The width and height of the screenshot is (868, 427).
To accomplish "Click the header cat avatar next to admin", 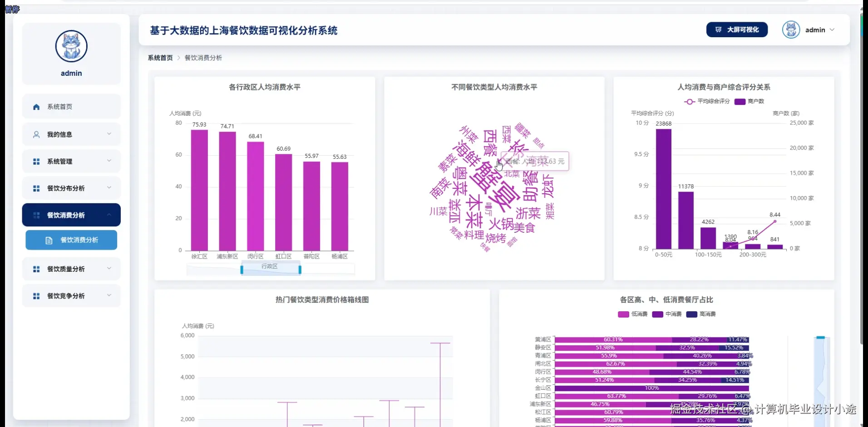I will (x=791, y=30).
